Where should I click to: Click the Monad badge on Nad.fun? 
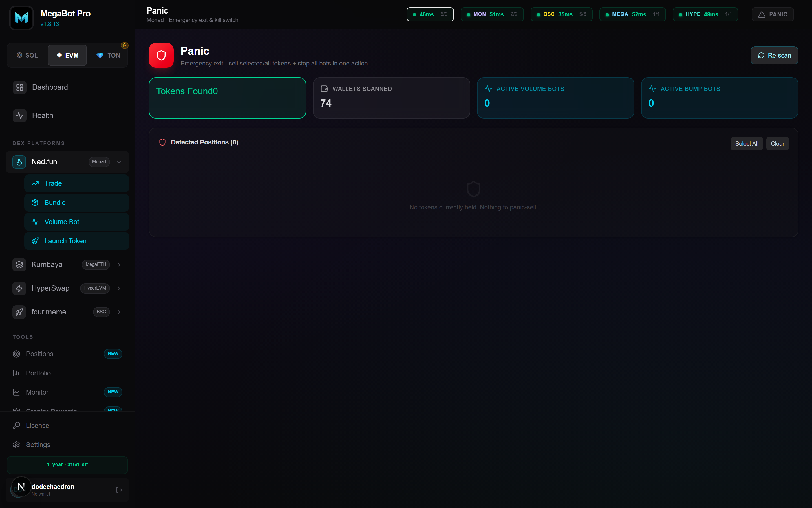tap(99, 162)
